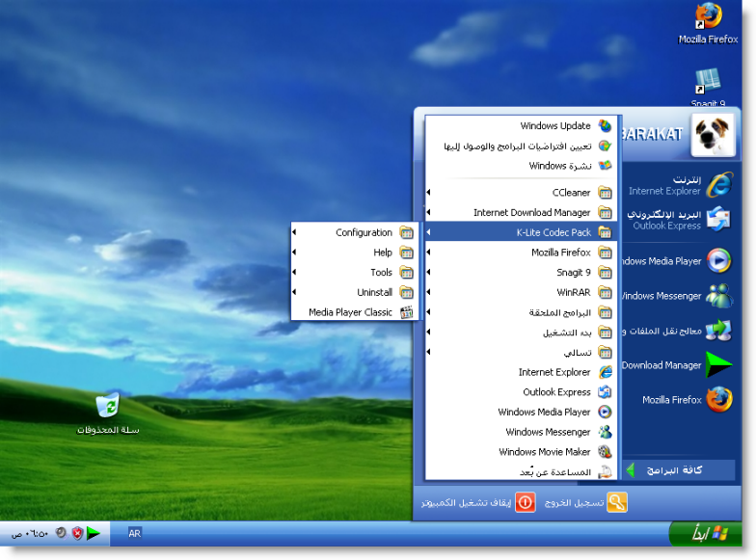Screen dimensions: 756x560
Task: Expand the Snagit 9 programs folder
Action: tap(521, 272)
